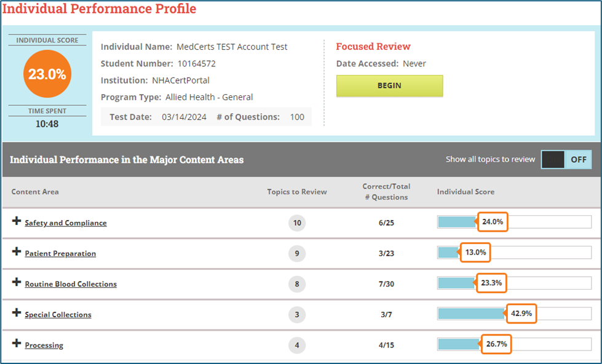602x364 pixels.
Task: Click the 24.0% score bar label
Action: point(493,222)
